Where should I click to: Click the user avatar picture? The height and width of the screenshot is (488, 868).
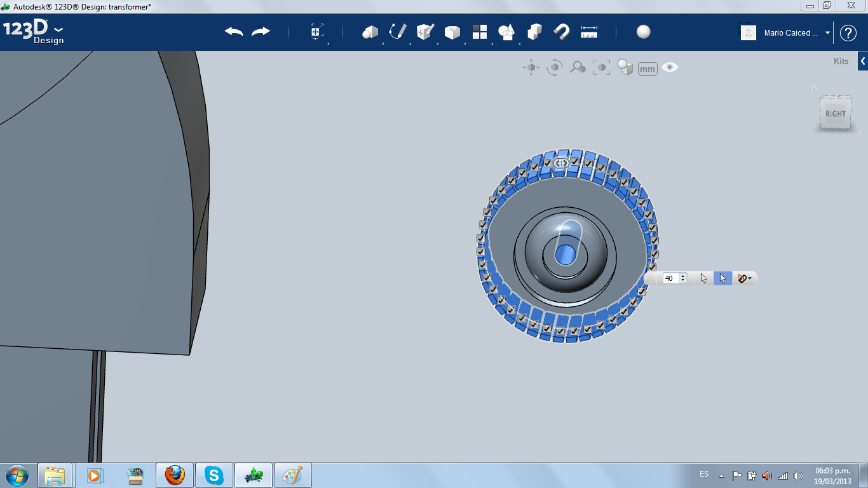(749, 33)
